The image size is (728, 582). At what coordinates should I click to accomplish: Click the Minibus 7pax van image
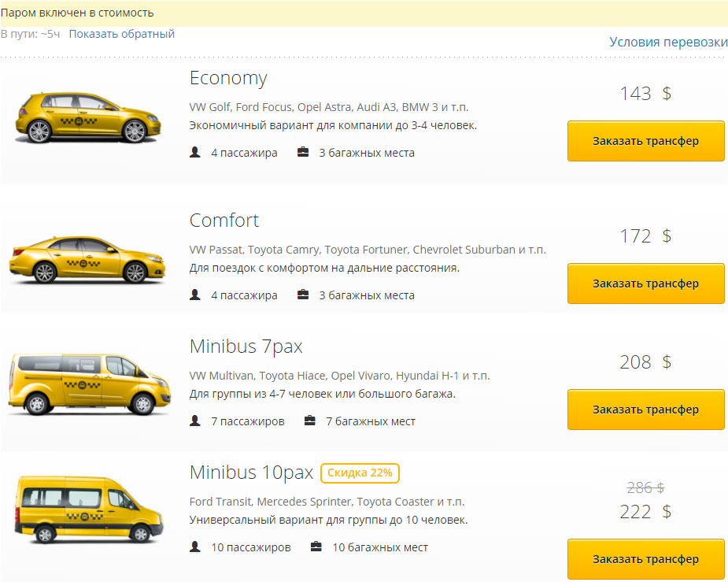click(87, 383)
